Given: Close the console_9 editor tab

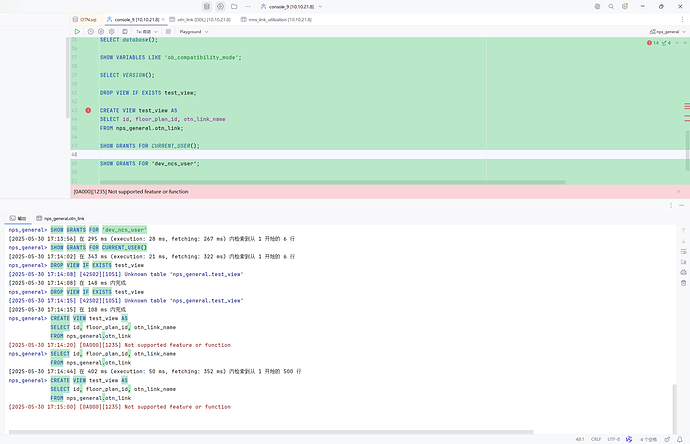Looking at the screenshot, I should pos(163,19).
